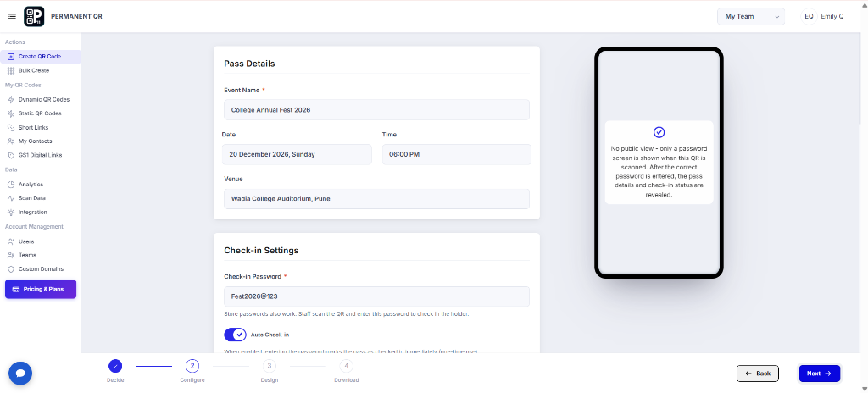Click the Bulk Create grid icon
Image resolution: width=868 pixels, height=393 pixels.
pos(11,71)
